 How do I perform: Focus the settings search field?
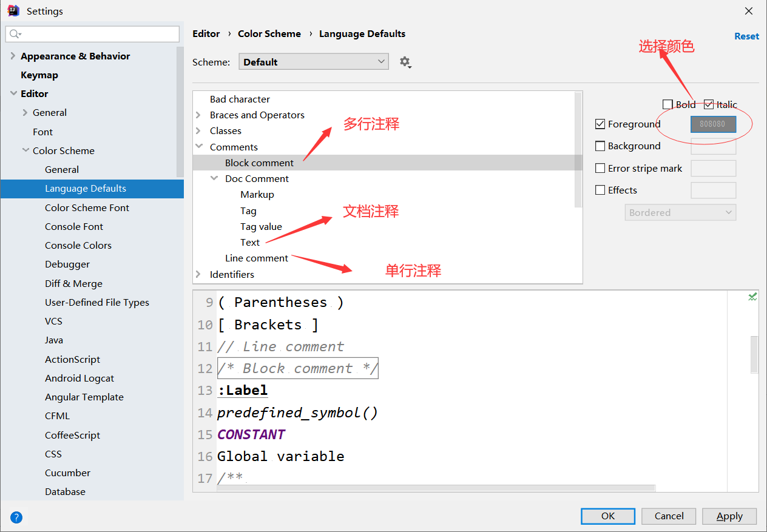92,34
